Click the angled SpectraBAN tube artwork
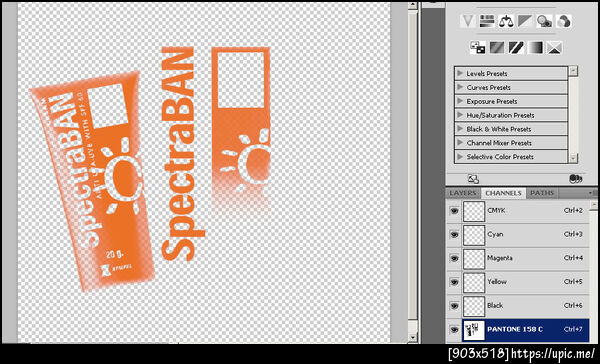This screenshot has height=364, width=600. click(93, 180)
